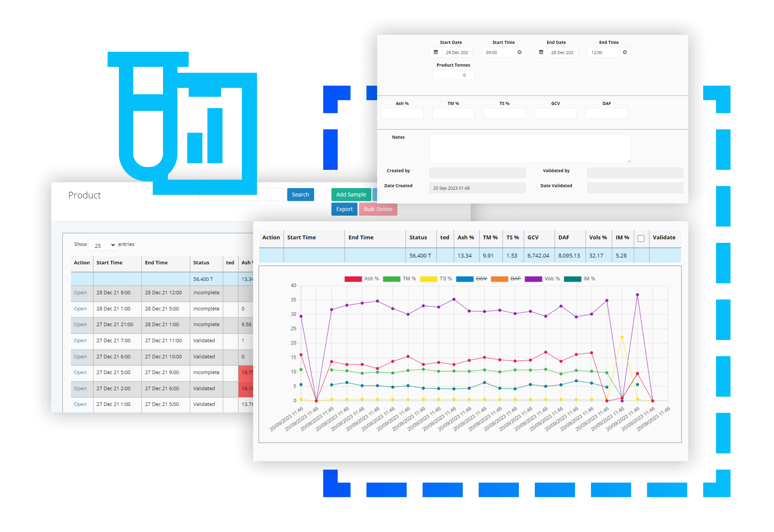The image size is (774, 532).
Task: Click the Product Tonnes input field
Action: click(453, 75)
